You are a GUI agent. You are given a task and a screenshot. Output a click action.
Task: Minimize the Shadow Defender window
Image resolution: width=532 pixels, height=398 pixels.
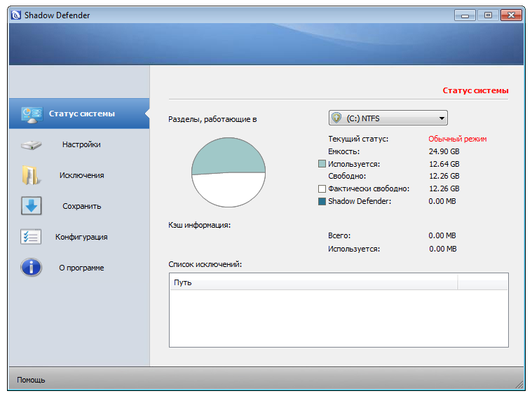pyautogui.click(x=465, y=15)
